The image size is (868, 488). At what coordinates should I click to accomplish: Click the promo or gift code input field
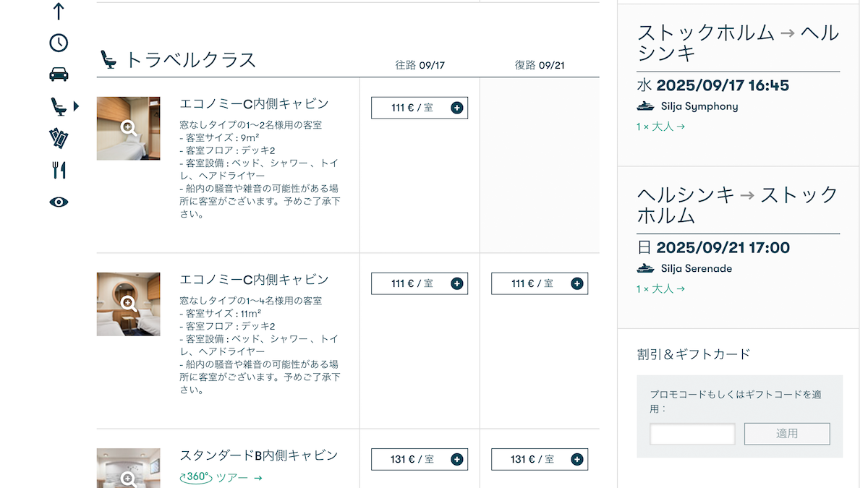pos(692,434)
